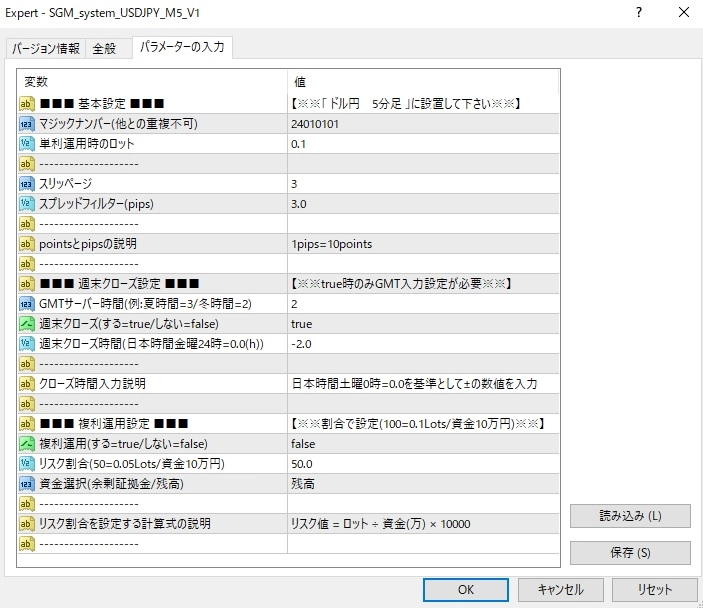Click the double icon beside スプレッドフィルター(pips)
This screenshot has width=703, height=608.
point(26,204)
